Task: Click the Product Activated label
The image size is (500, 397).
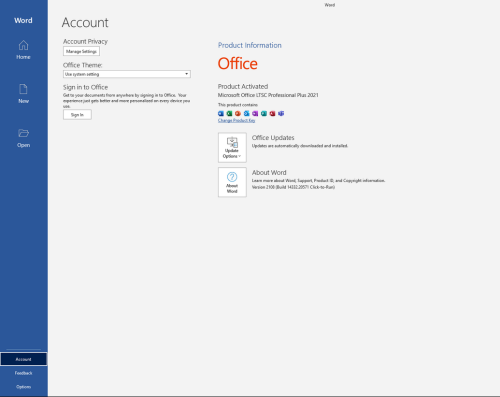Action: [243, 86]
